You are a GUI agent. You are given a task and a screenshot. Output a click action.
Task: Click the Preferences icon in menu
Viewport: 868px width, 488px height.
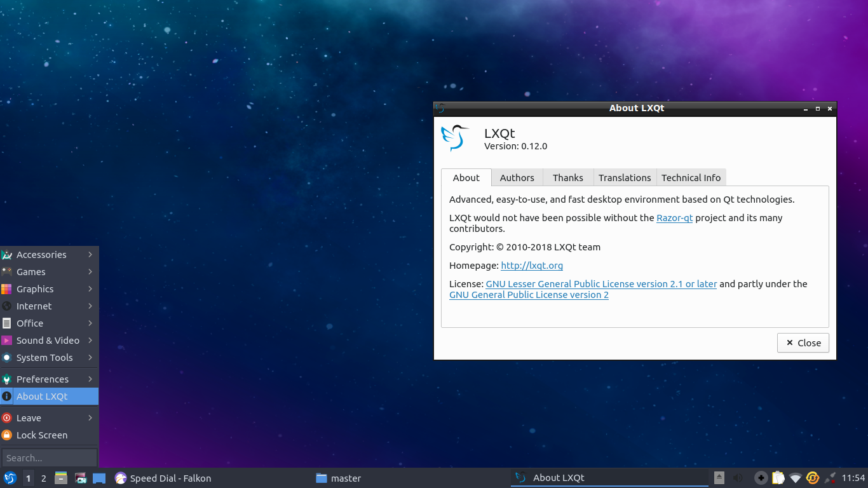(7, 379)
